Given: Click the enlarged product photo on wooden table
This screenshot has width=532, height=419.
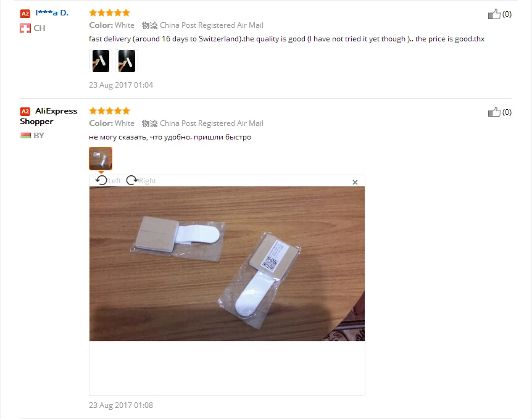Looking at the screenshot, I should (x=227, y=263).
